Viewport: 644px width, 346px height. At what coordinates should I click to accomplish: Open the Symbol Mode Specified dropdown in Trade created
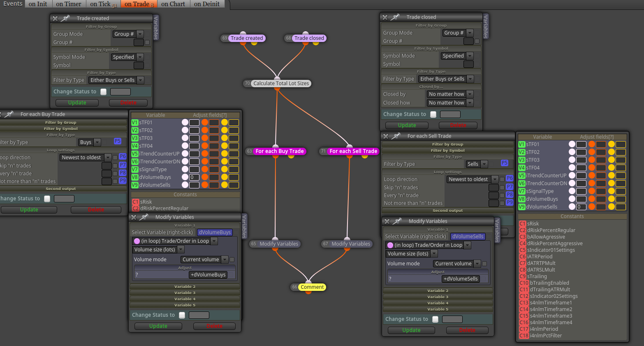(x=127, y=57)
